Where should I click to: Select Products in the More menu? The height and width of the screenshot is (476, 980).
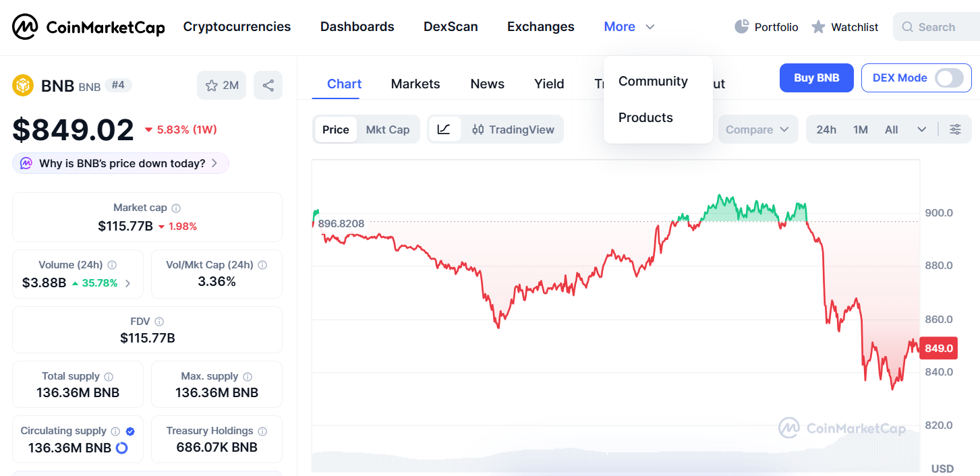[x=645, y=117]
